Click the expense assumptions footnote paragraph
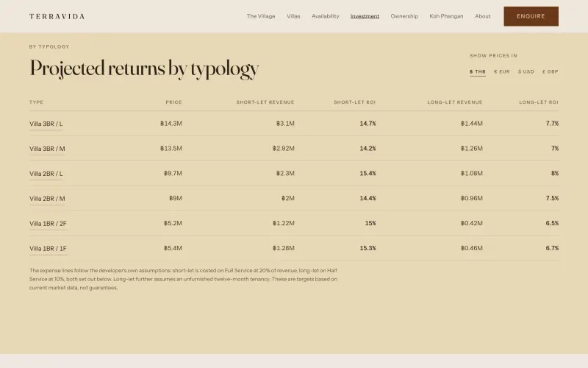Screen dimensions: 588x368 point(183,279)
